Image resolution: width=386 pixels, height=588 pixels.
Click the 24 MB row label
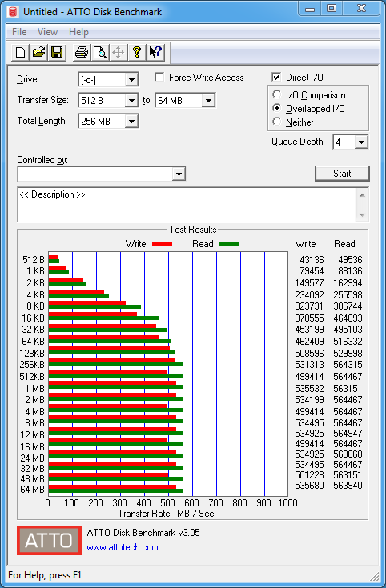coord(33,458)
